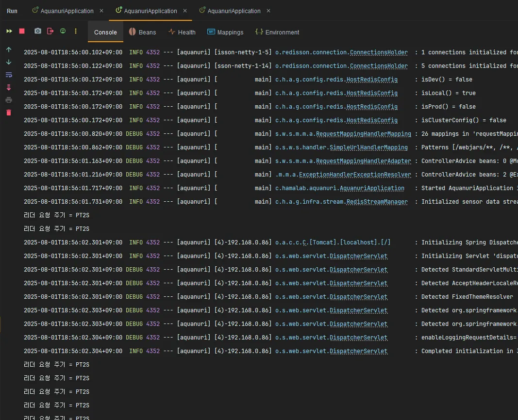Click the 'isLocal() = true' message text
The image size is (518, 420).
(x=448, y=93)
